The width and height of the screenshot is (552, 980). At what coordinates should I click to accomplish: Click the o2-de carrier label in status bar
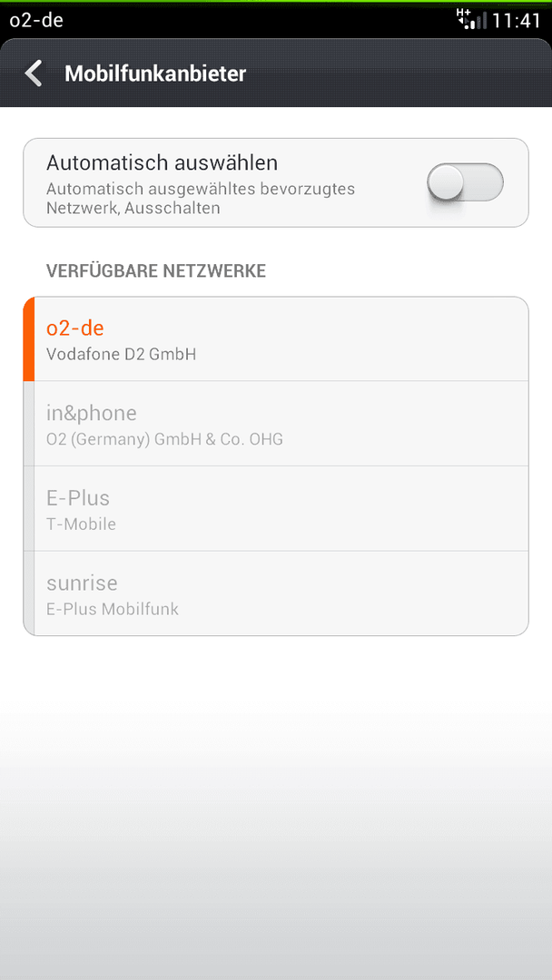(x=36, y=21)
